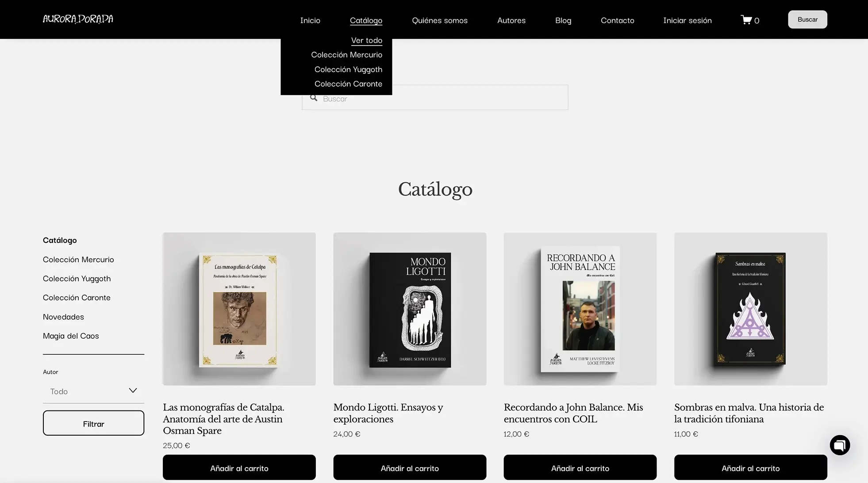This screenshot has height=483, width=868.
Task: Click Sombras en malva title link
Action: 749,413
